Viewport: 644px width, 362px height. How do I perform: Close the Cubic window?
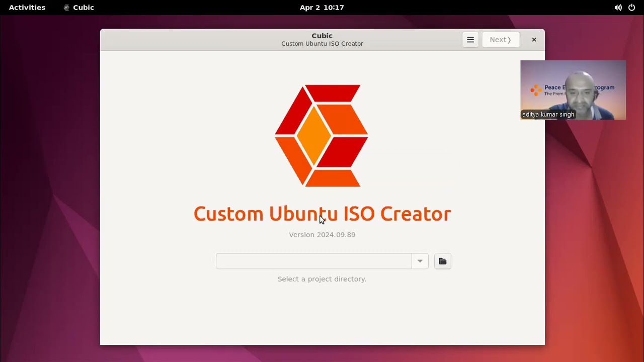click(534, 40)
